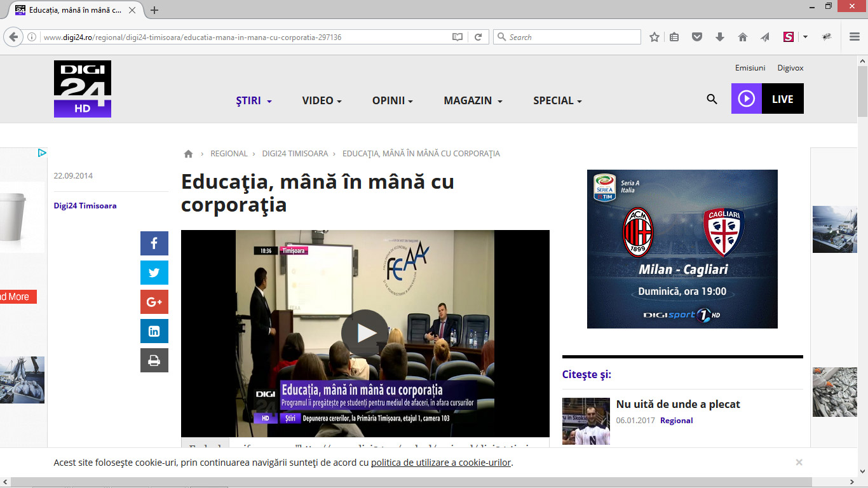Viewport: 868px width, 488px height.
Task: Click the breadcrumb home icon
Action: [x=188, y=154]
